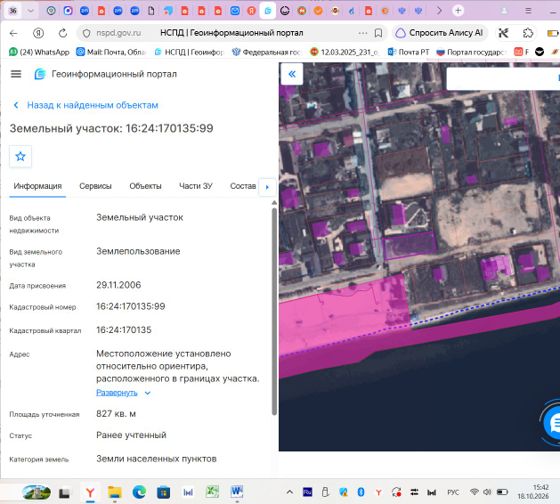The height and width of the screenshot is (504, 560).
Task: Click the Yandex home icon in the toolbar
Action: [x=39, y=33]
